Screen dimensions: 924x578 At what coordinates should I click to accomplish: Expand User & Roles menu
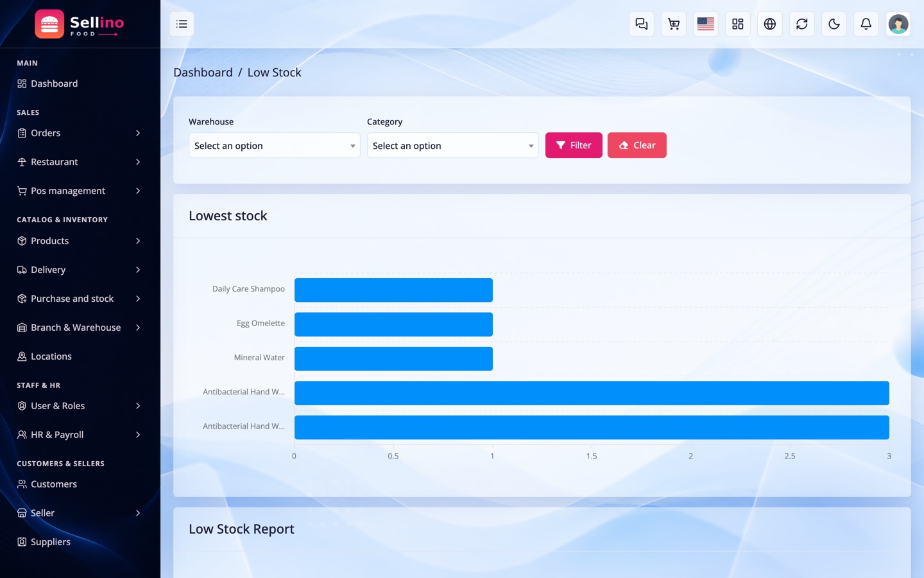[x=80, y=406]
